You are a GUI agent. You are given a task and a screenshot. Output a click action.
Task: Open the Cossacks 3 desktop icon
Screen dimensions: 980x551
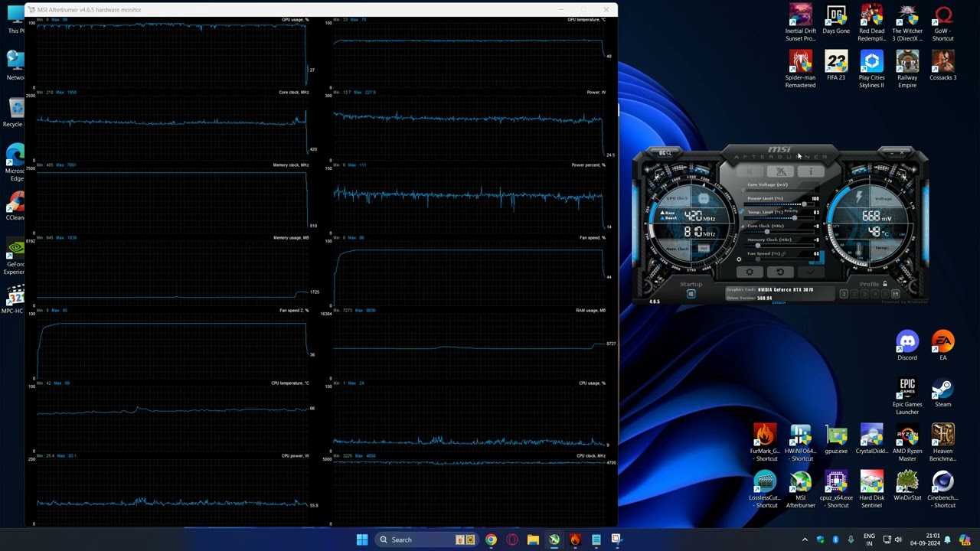943,66
